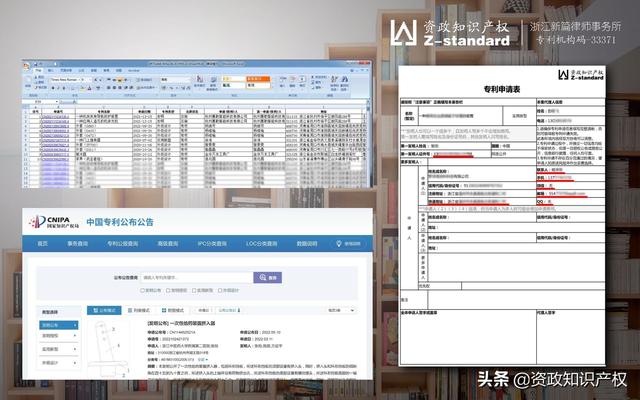The width and height of the screenshot is (640, 400).
Task: Sort CNIPA results by 申请日
Action: tap(203, 310)
